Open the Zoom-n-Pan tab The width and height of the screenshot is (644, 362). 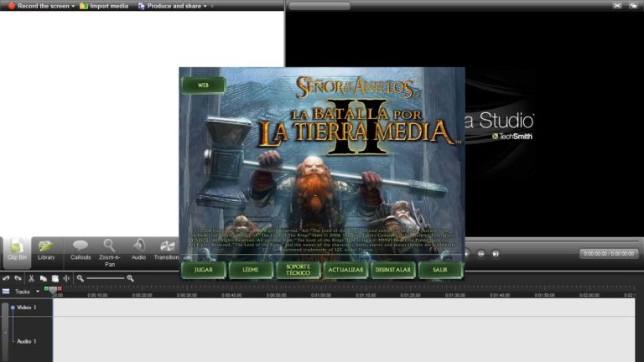click(109, 253)
